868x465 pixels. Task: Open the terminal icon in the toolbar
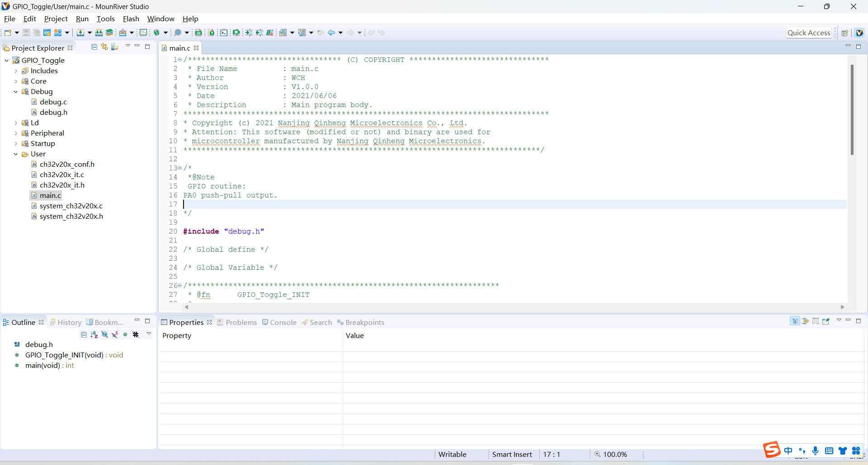224,33
